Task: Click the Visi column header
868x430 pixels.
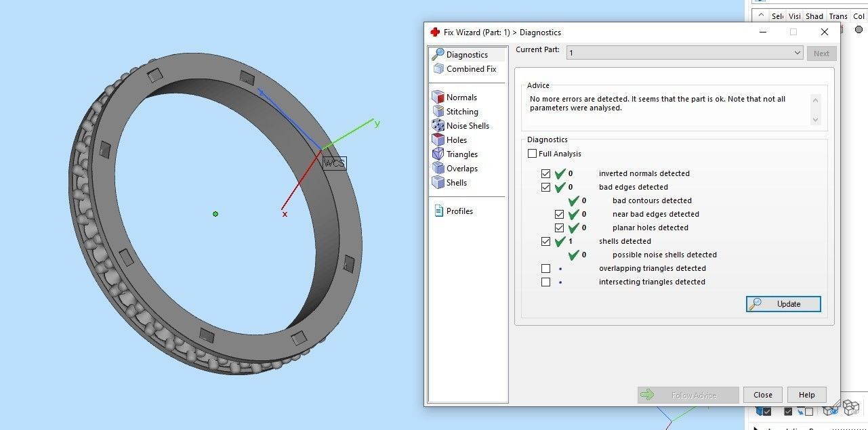Action: pyautogui.click(x=795, y=16)
